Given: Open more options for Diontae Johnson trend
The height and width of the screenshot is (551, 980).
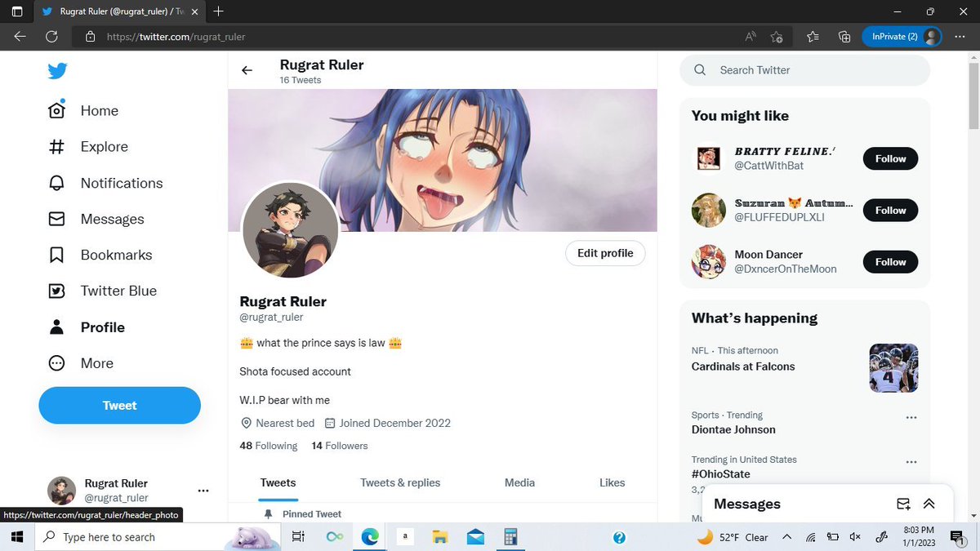Looking at the screenshot, I should tap(911, 417).
